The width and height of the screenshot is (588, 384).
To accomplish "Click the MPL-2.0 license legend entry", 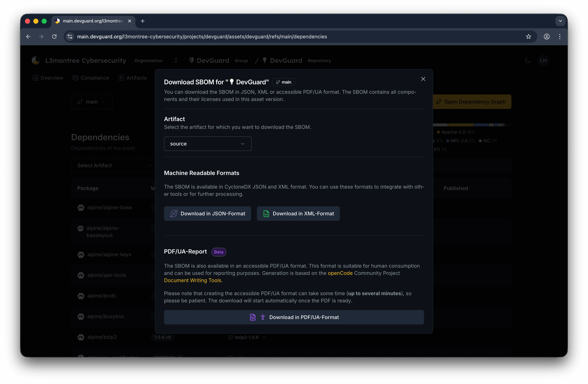I will coord(461,141).
